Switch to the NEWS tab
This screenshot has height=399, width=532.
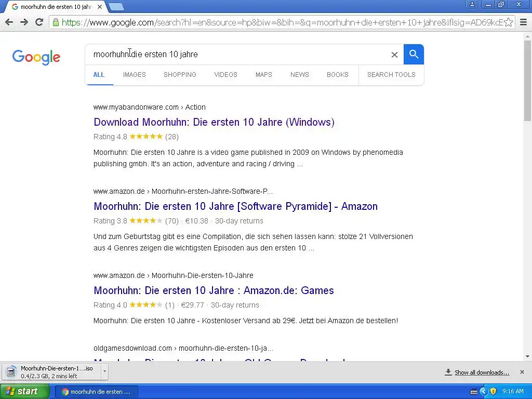tap(300, 75)
